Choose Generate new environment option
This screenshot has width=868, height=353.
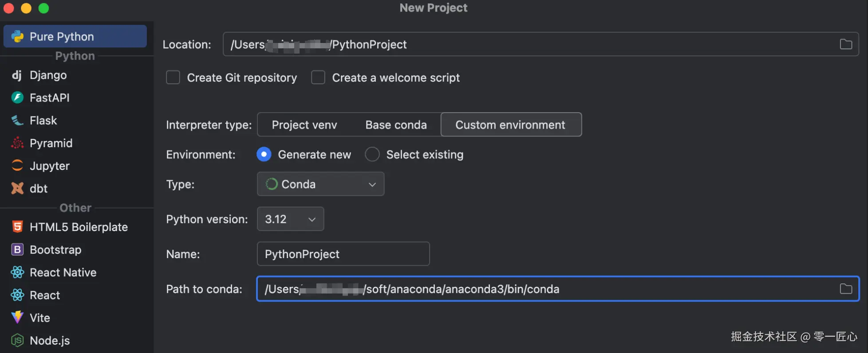pyautogui.click(x=264, y=154)
